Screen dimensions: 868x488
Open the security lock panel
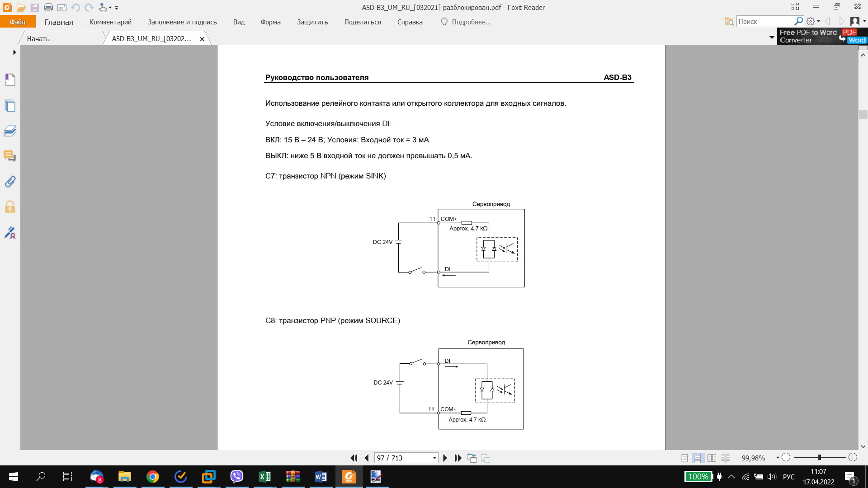pos(10,207)
